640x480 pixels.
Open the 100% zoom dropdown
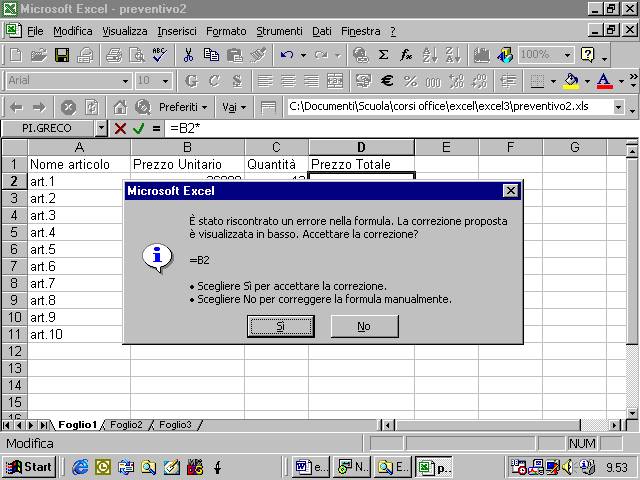coord(567,55)
